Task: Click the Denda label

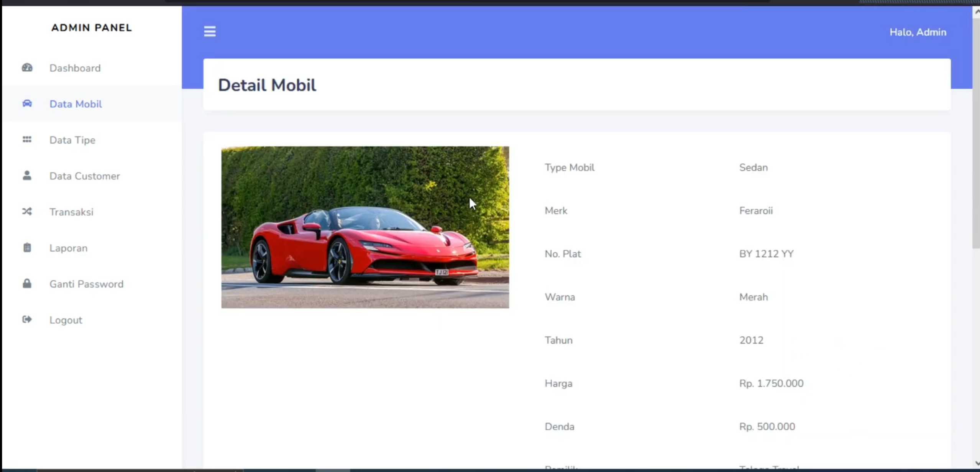Action: click(560, 426)
